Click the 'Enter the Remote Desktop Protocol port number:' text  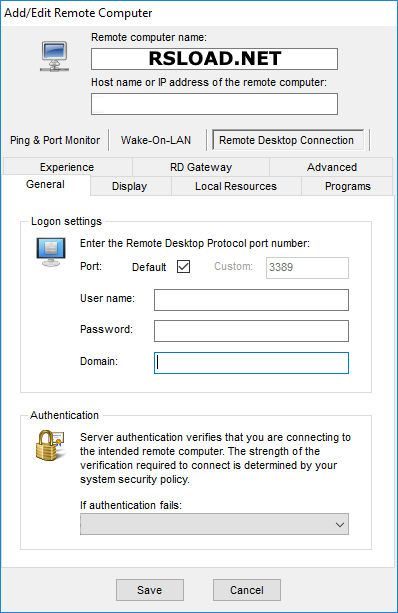click(195, 243)
